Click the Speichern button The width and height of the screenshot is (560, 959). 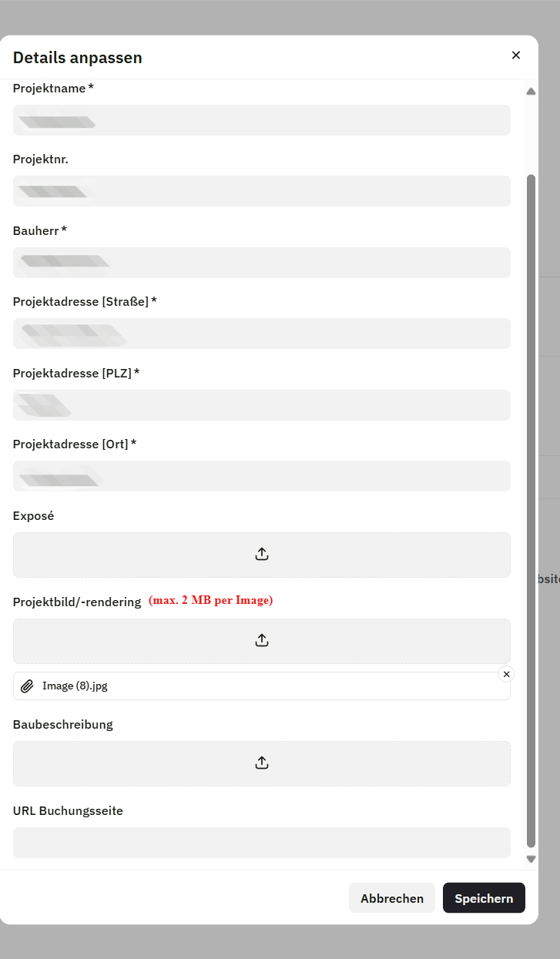pyautogui.click(x=484, y=898)
